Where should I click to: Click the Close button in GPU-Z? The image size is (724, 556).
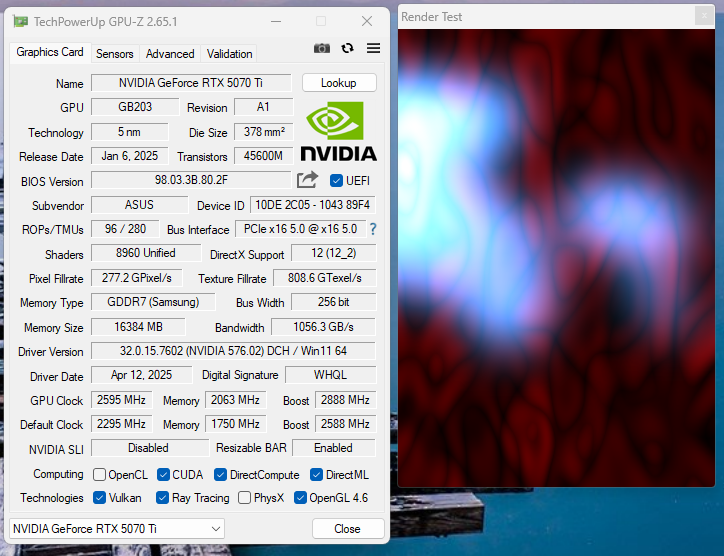[x=348, y=529]
